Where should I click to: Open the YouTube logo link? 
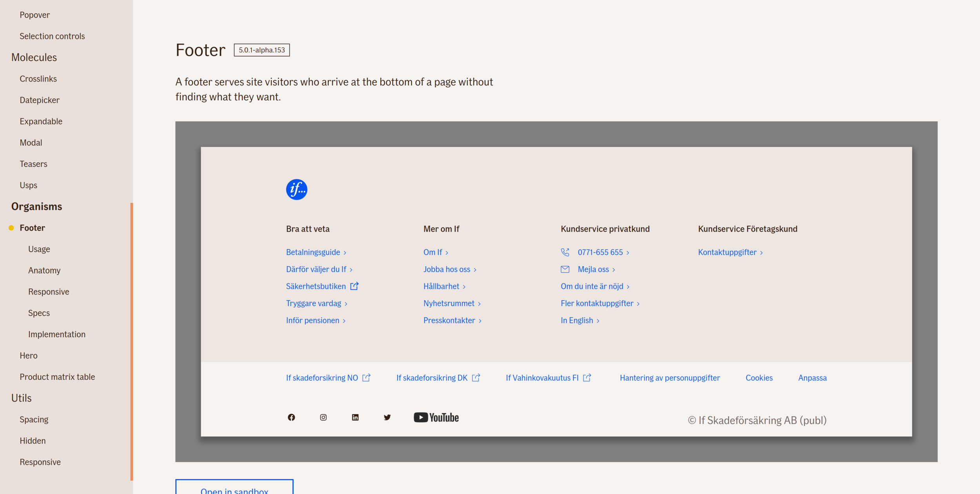coord(436,417)
